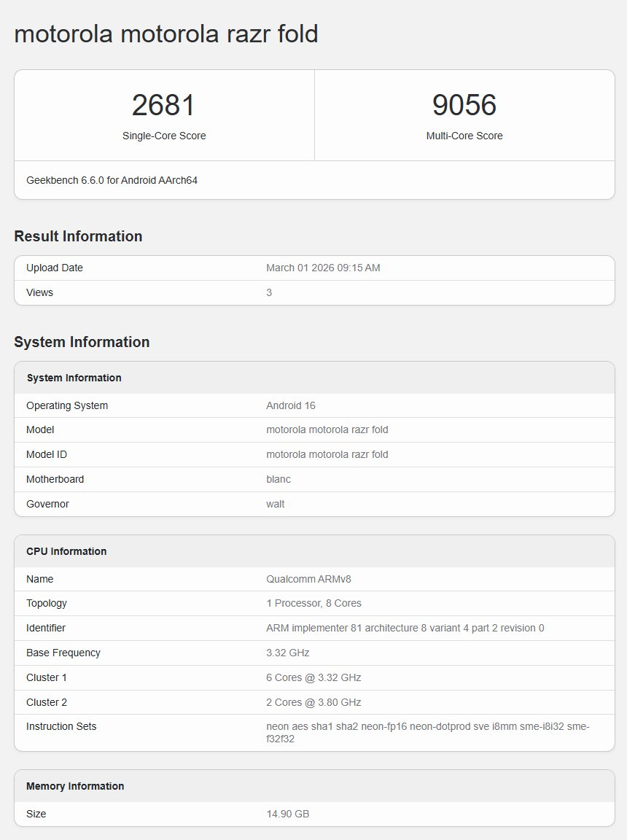Select the memory Size value 14.90 GB
The height and width of the screenshot is (840, 627).
(287, 814)
